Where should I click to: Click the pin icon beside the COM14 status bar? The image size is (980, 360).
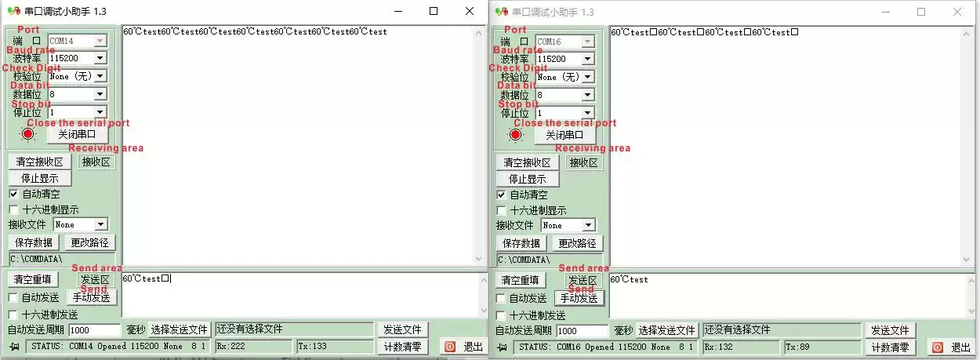15,347
